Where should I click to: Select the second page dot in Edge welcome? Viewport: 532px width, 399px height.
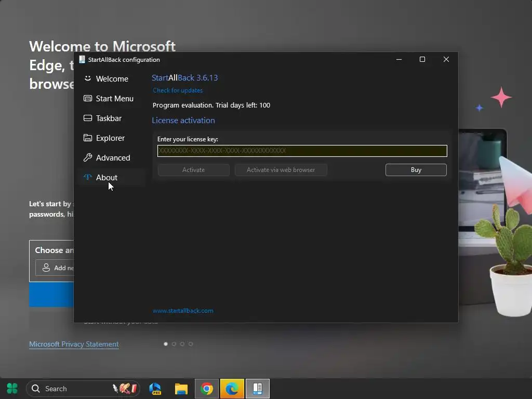click(x=174, y=344)
